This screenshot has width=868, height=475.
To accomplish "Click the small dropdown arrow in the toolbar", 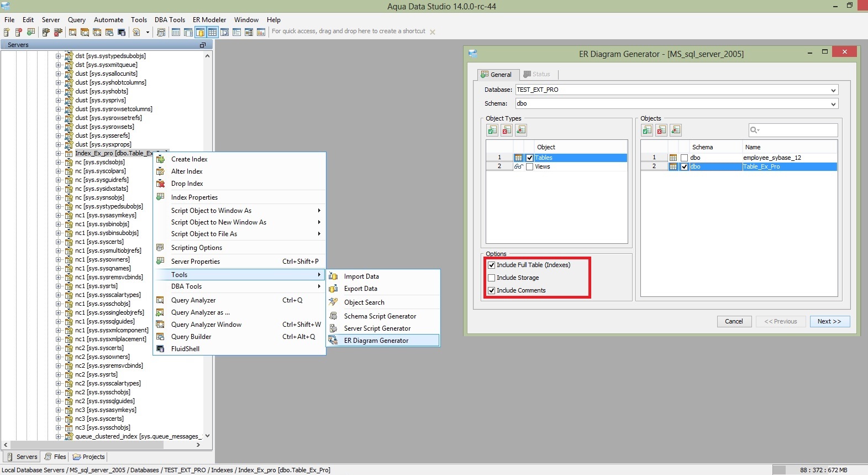I will point(148,32).
